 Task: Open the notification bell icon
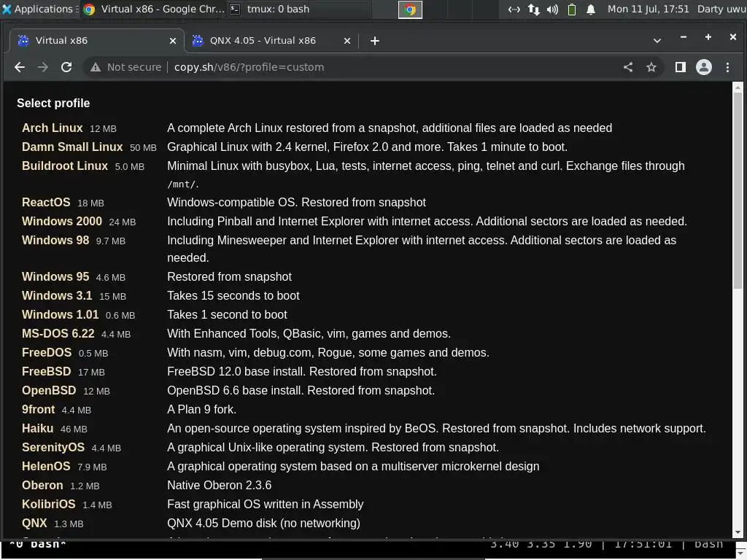coord(591,9)
